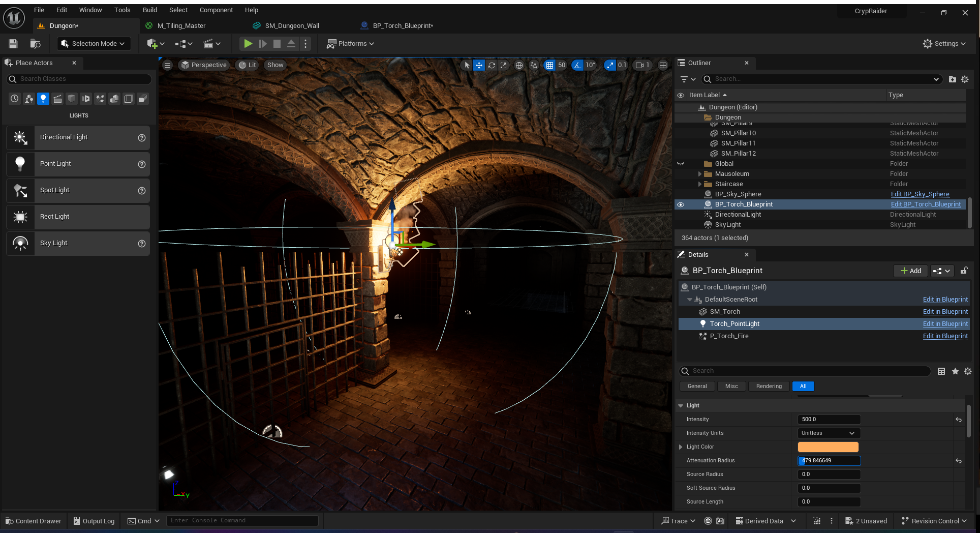Open the Perspective view mode dropdown
This screenshot has width=980, height=533.
(204, 65)
